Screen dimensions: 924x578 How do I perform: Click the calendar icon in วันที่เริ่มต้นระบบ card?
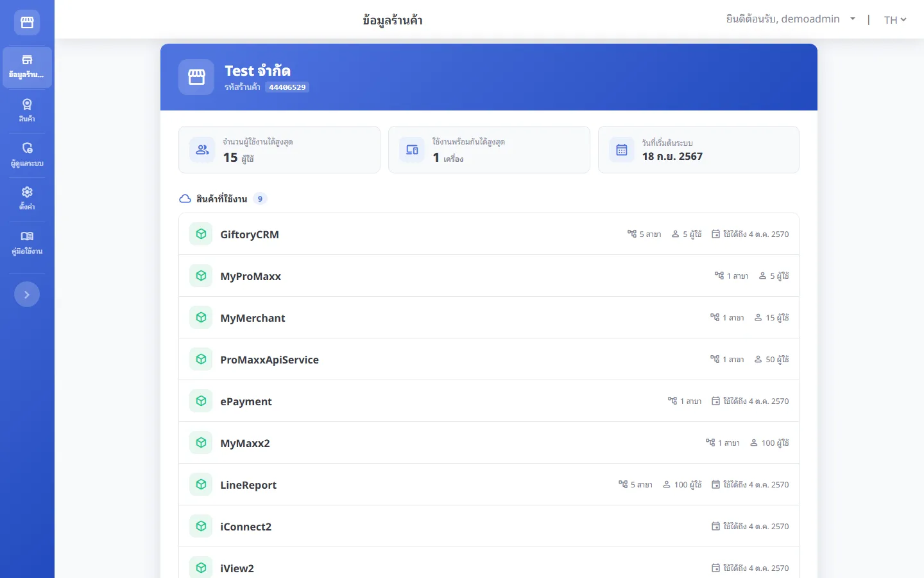(x=622, y=150)
